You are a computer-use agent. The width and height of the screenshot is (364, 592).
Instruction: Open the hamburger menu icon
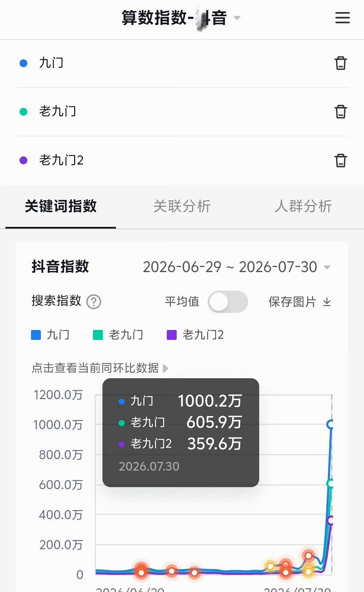point(342,18)
